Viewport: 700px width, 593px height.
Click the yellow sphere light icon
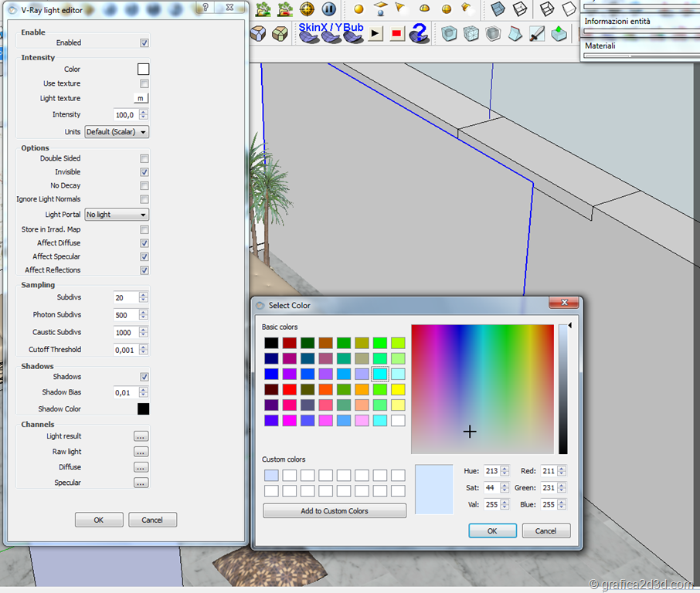[x=358, y=9]
